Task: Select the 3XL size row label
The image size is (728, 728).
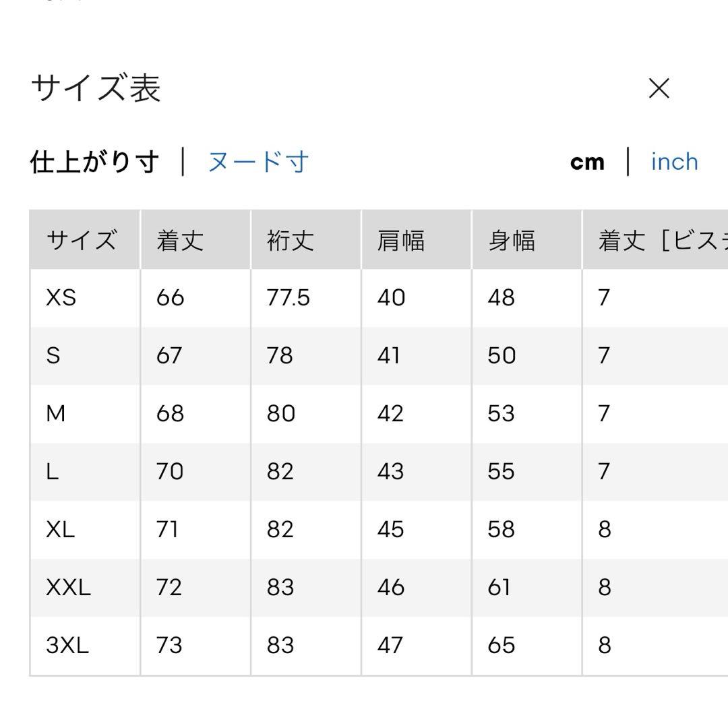Action: [67, 646]
